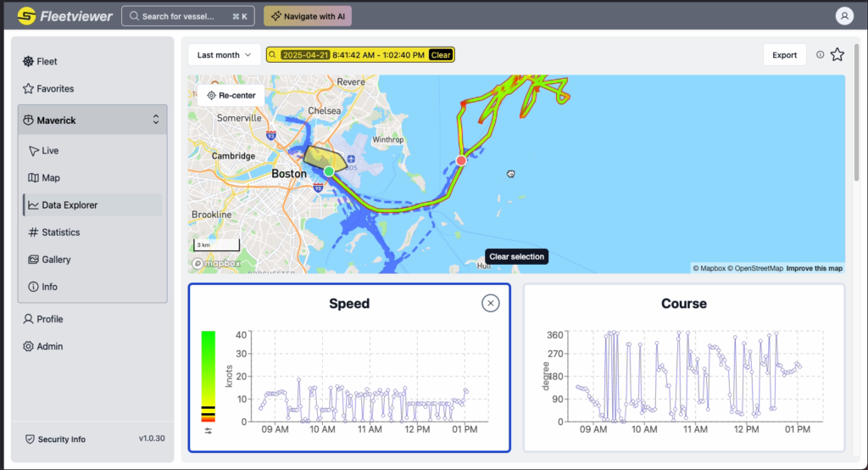Export the data

coord(784,55)
